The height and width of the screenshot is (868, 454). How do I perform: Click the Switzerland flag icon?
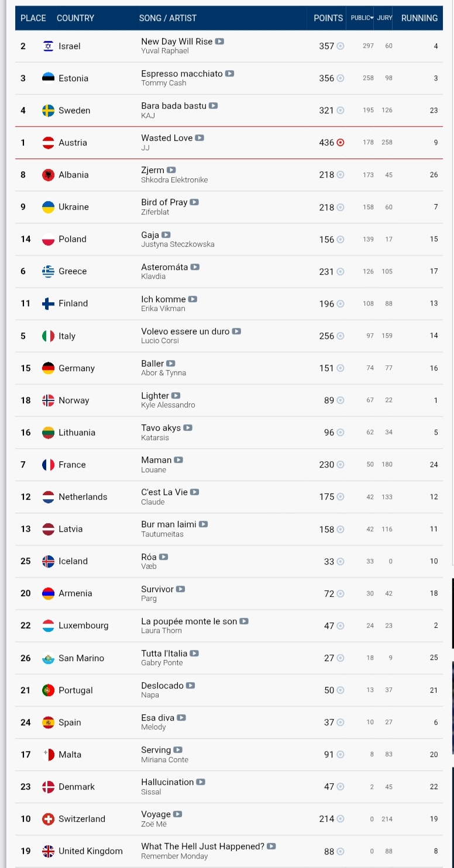(x=49, y=819)
